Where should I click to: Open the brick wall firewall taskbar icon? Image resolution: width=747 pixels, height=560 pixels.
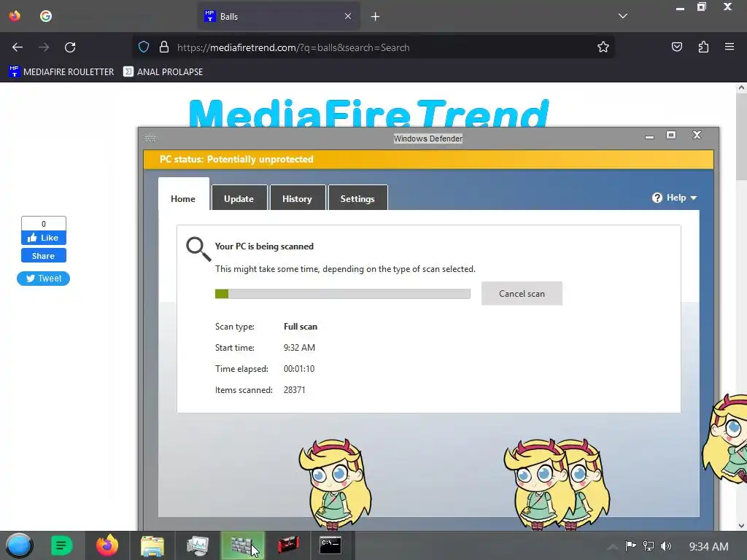coord(242,545)
